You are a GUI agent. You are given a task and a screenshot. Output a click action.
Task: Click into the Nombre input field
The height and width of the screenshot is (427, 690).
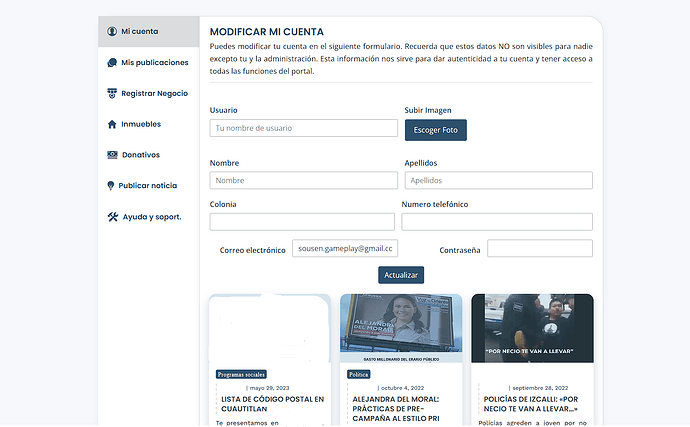(x=303, y=180)
